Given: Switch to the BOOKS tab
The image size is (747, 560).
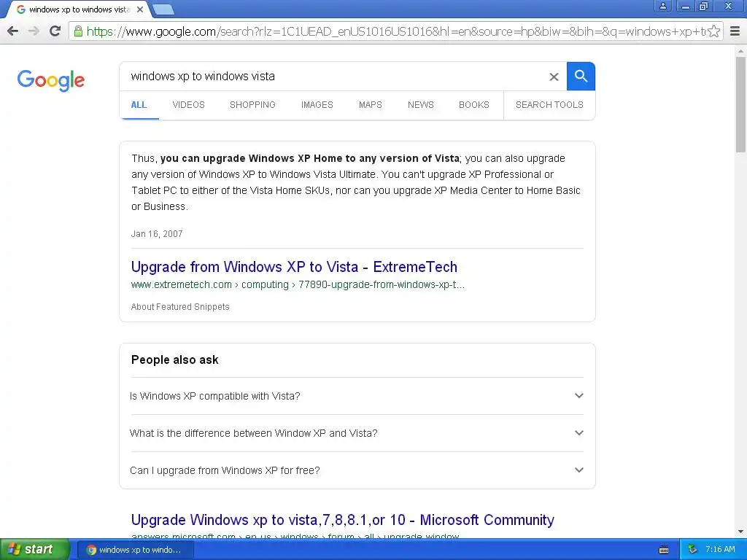Looking at the screenshot, I should coord(474,105).
